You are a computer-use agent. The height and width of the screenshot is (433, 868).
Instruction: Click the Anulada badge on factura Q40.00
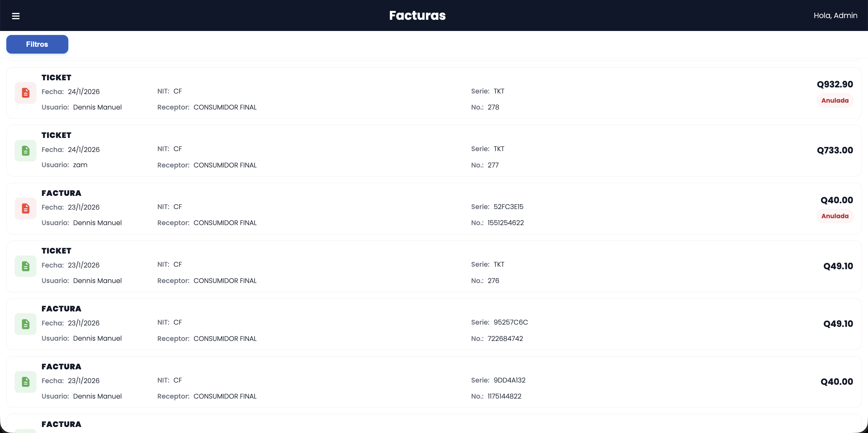coord(835,216)
